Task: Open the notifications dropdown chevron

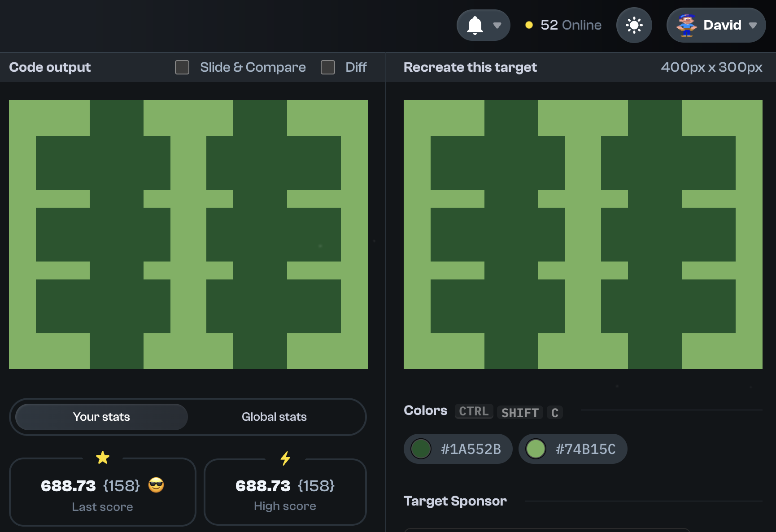Action: [497, 26]
